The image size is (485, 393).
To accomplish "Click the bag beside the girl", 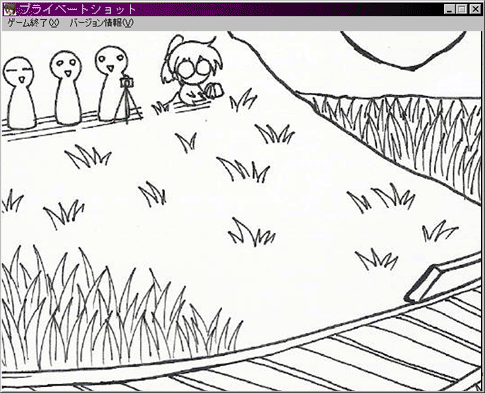I will tap(213, 90).
